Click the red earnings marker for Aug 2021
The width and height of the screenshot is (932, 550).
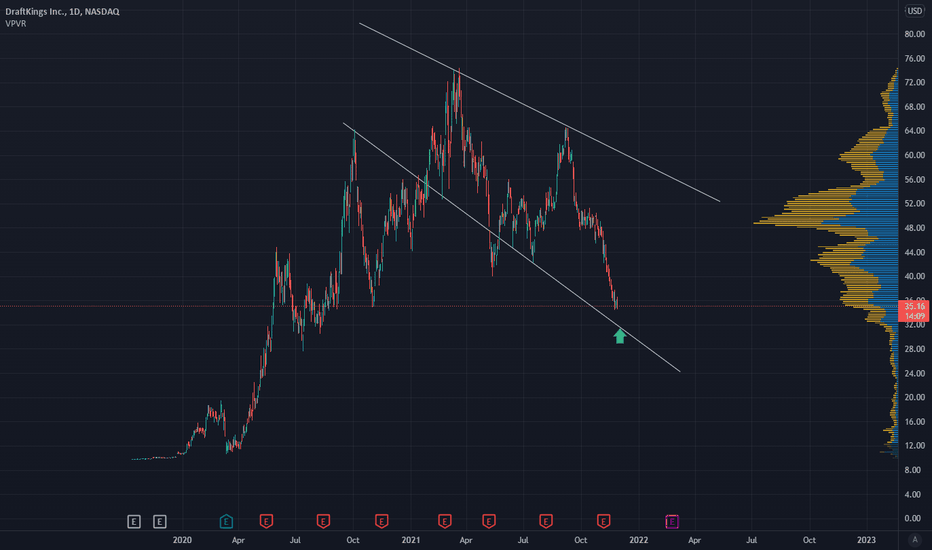point(546,521)
